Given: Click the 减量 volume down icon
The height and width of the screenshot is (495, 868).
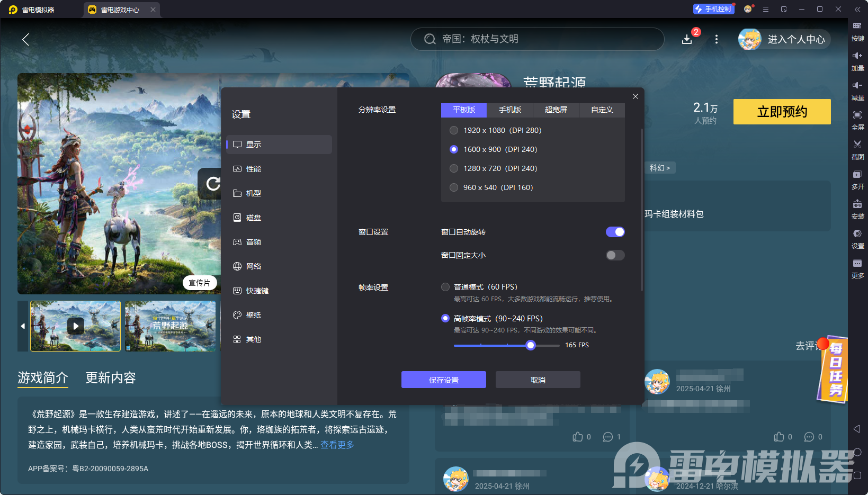Looking at the screenshot, I should (858, 90).
